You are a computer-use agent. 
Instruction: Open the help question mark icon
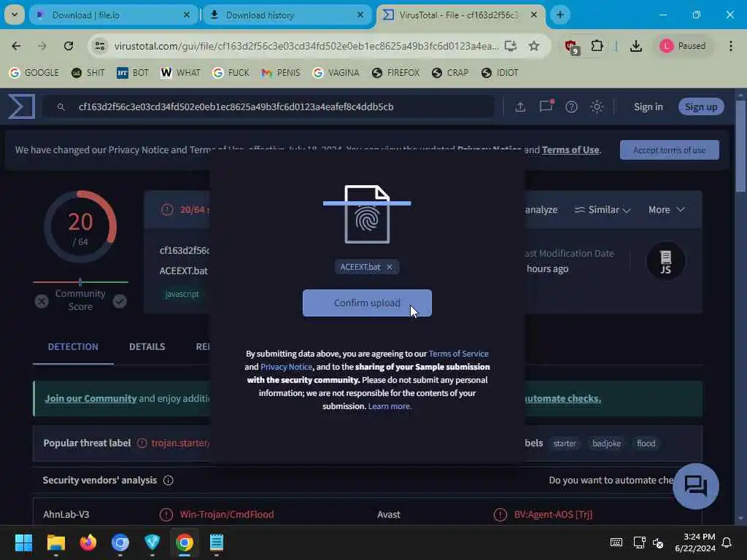[571, 106]
